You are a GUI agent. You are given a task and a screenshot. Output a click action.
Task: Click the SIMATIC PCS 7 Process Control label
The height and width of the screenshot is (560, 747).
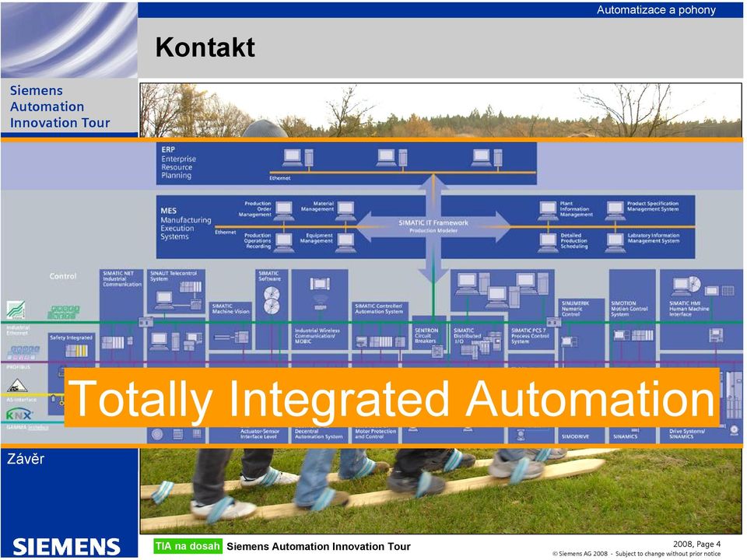click(x=530, y=336)
